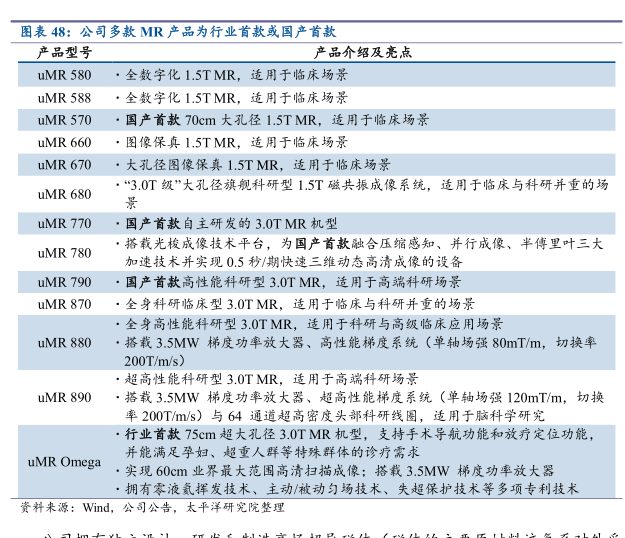Click the uMR 780 model cell
625x538 pixels.
64,253
